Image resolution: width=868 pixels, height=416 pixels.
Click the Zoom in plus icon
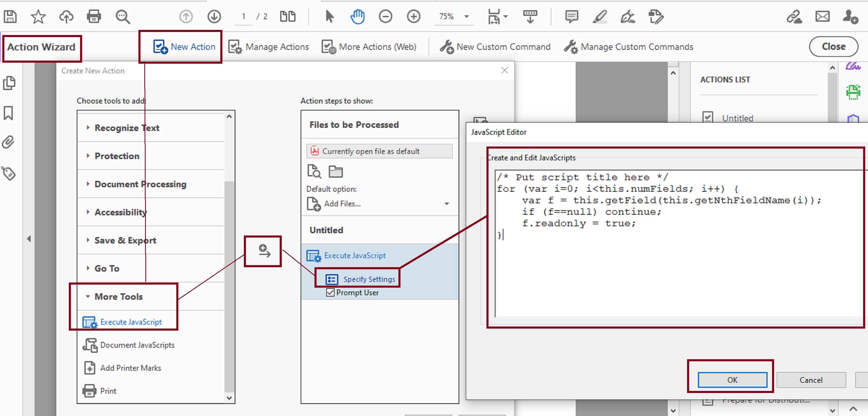414,16
